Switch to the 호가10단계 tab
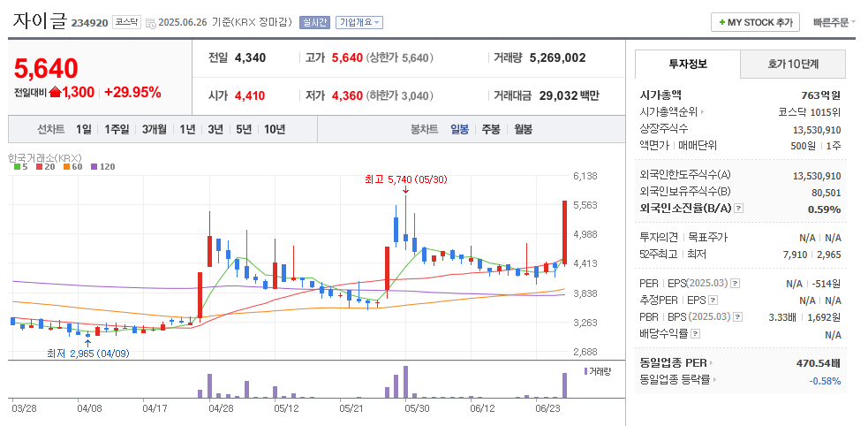The image size is (868, 426). pos(793,64)
